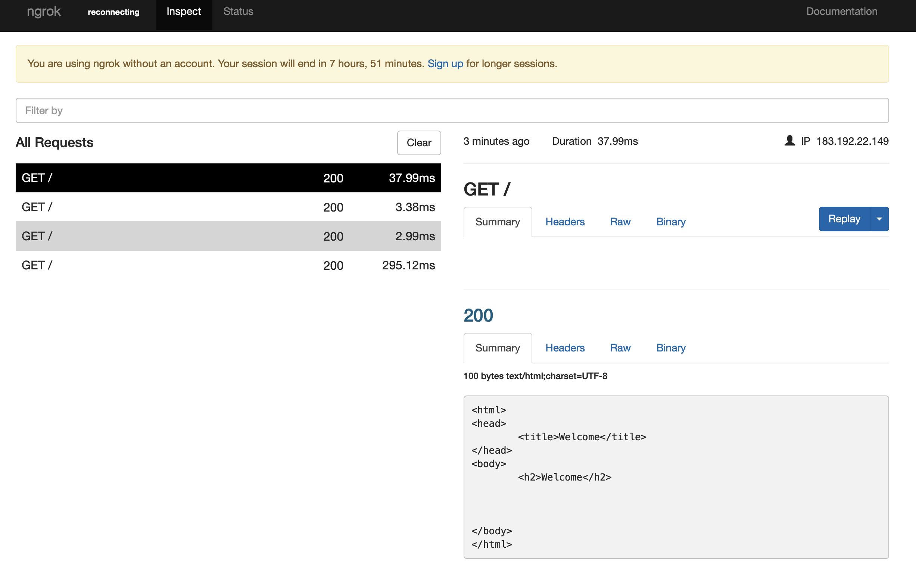Click the user icon beside IP address
The image size is (916, 588).
(x=789, y=141)
